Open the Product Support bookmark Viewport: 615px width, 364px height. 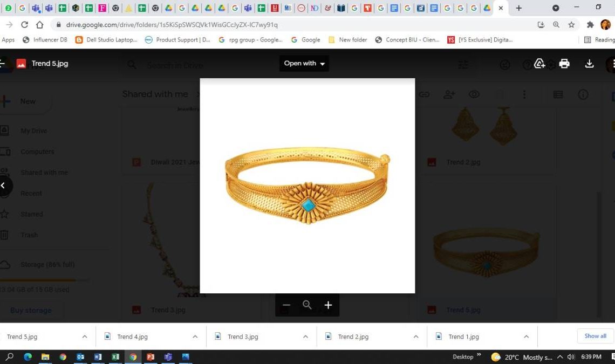177,39
